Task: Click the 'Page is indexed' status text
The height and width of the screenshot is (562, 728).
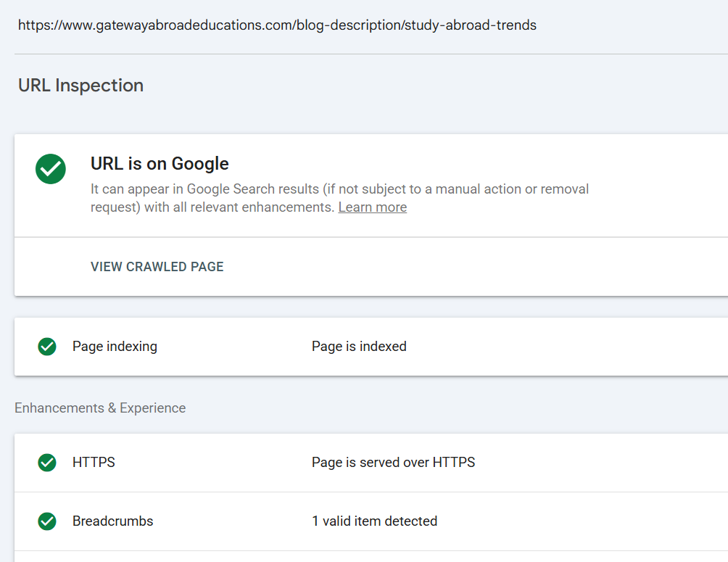Action: coord(359,347)
